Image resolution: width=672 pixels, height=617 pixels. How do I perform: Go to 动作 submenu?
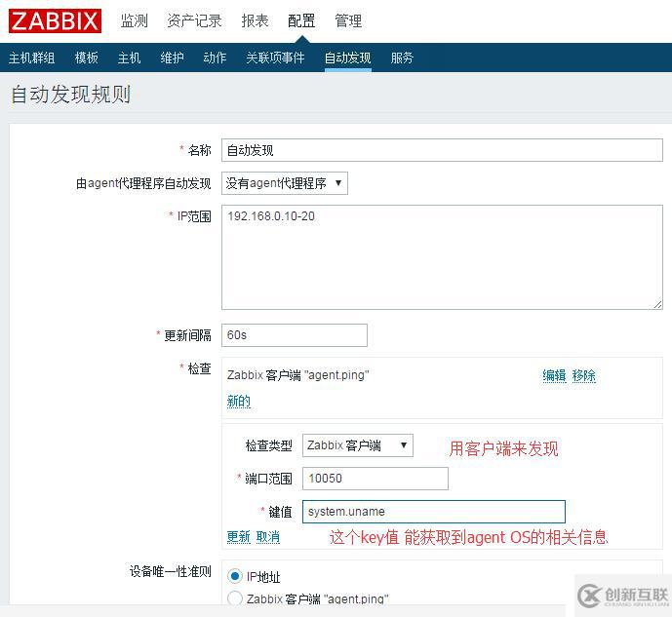click(215, 58)
